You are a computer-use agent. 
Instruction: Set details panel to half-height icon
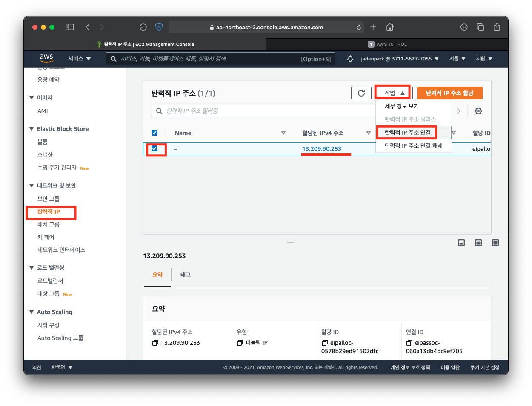click(x=478, y=243)
